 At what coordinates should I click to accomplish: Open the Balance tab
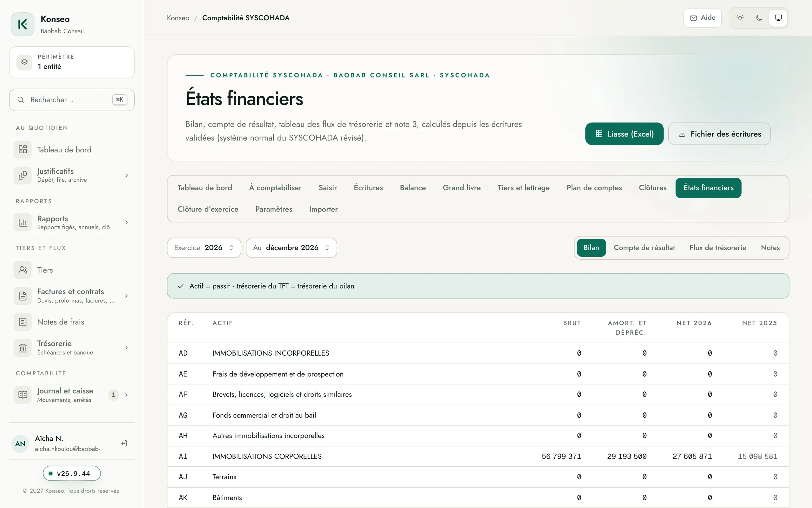point(413,188)
